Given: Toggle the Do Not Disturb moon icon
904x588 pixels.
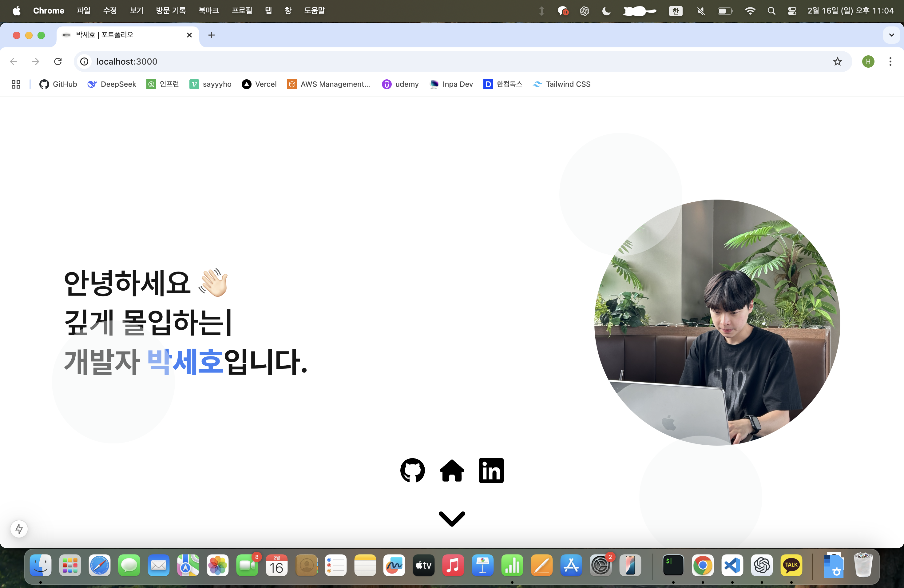Looking at the screenshot, I should pos(606,11).
